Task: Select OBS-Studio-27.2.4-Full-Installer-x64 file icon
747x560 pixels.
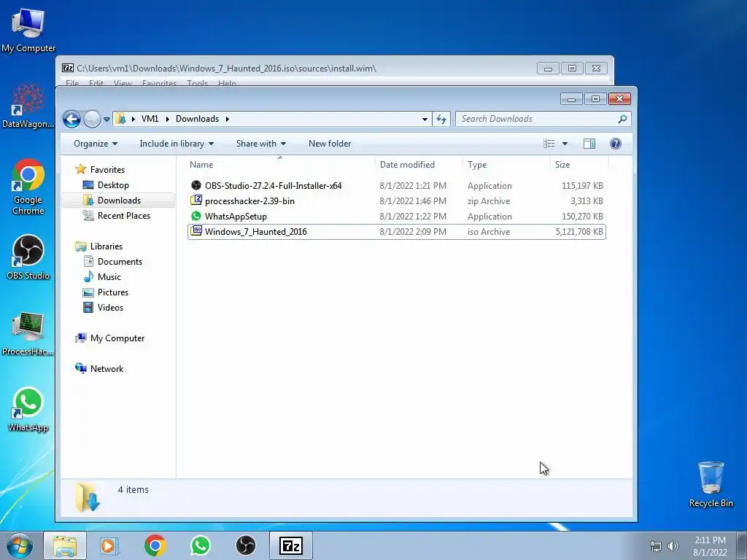Action: click(x=196, y=185)
